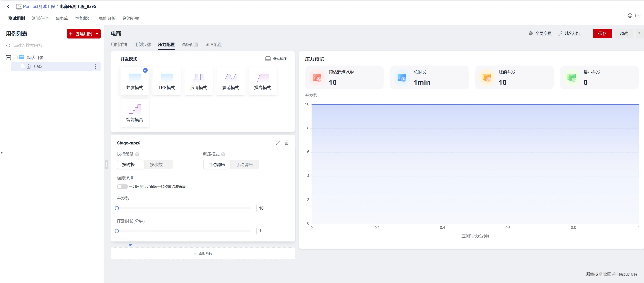Collapse the 默认目录 tree node
This screenshot has width=644, height=283.
pos(8,57)
